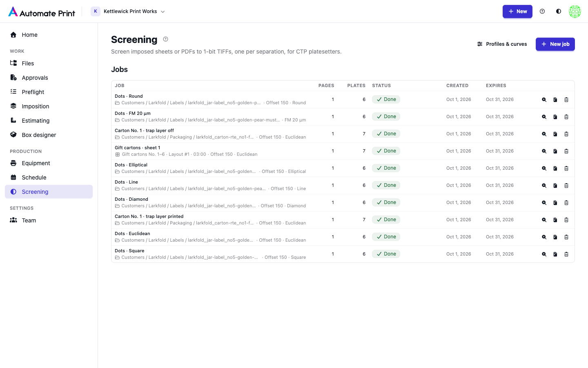588x368 pixels.
Task: Download archive for Gift cartons · sheet 1
Action: pos(555,151)
